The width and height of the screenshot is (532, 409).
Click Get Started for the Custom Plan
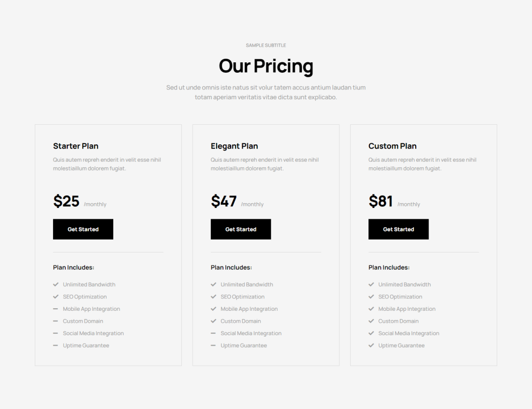pos(398,229)
